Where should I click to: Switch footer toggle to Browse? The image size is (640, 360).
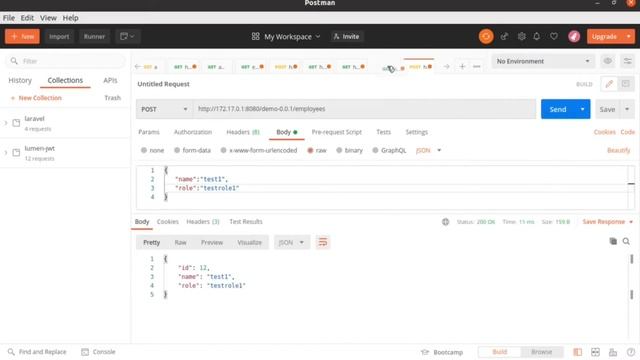(x=542, y=352)
